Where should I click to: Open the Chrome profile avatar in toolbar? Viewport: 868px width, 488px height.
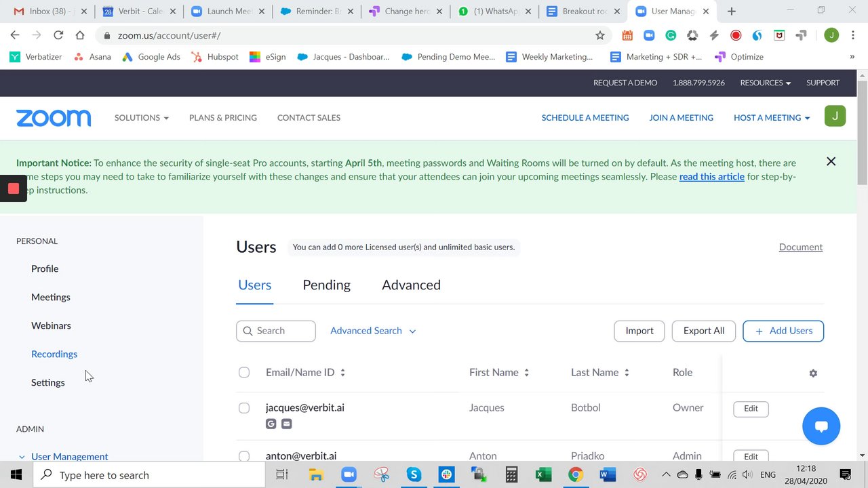[831, 35]
